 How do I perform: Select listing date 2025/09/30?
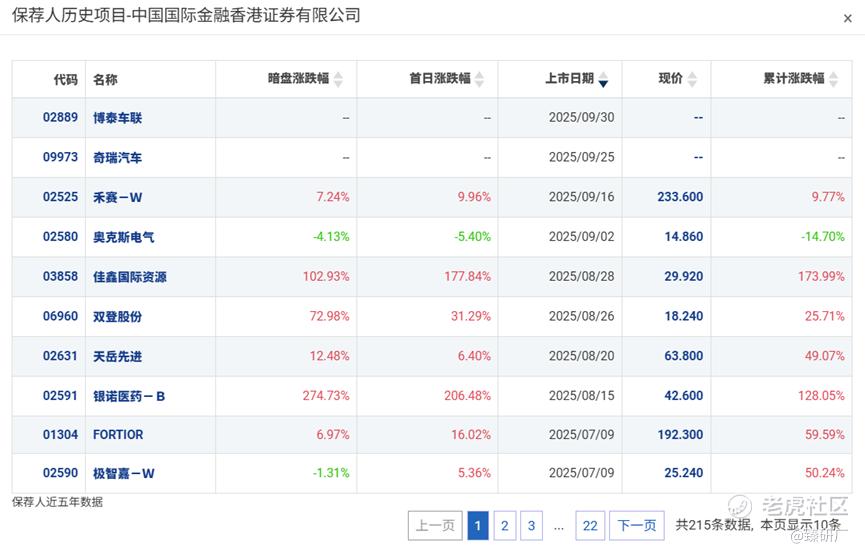point(581,117)
